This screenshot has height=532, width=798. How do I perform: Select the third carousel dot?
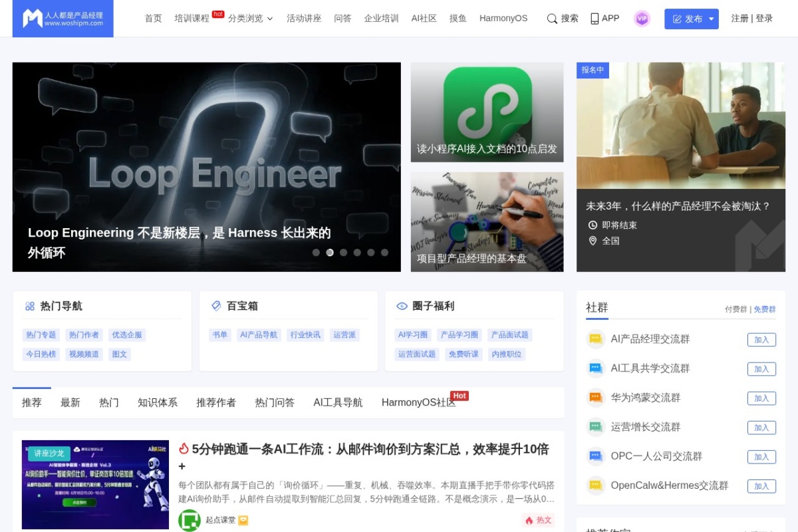pos(343,253)
